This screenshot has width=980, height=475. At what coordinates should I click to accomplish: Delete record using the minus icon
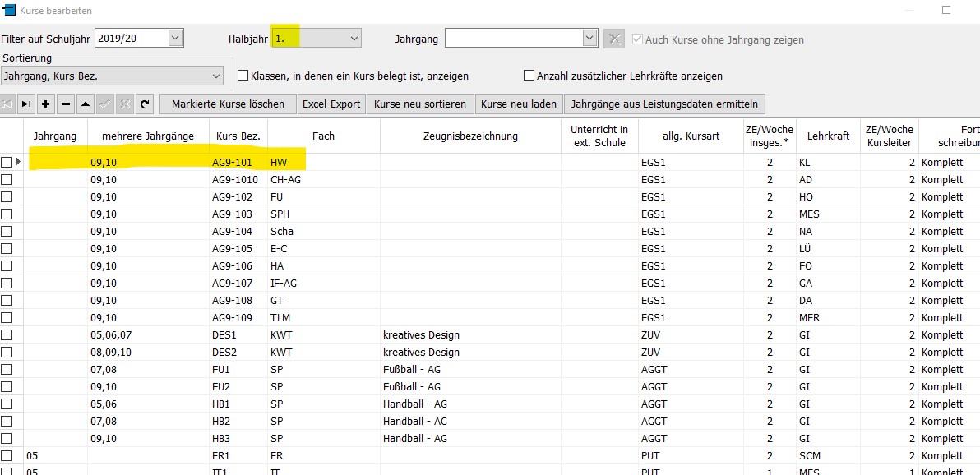click(66, 104)
